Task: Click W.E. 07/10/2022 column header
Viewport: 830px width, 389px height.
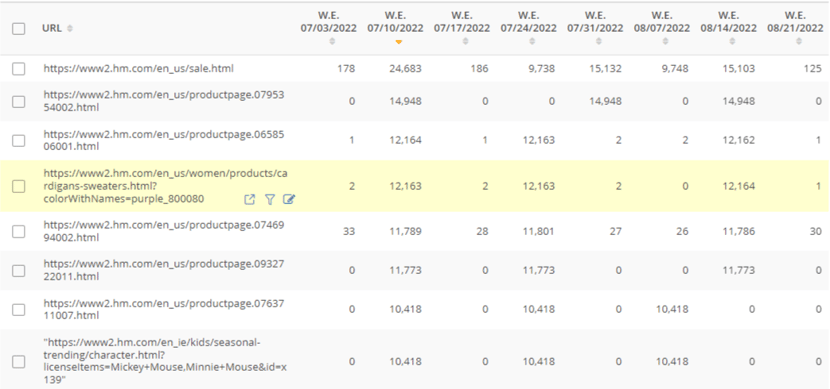Action: pos(395,23)
